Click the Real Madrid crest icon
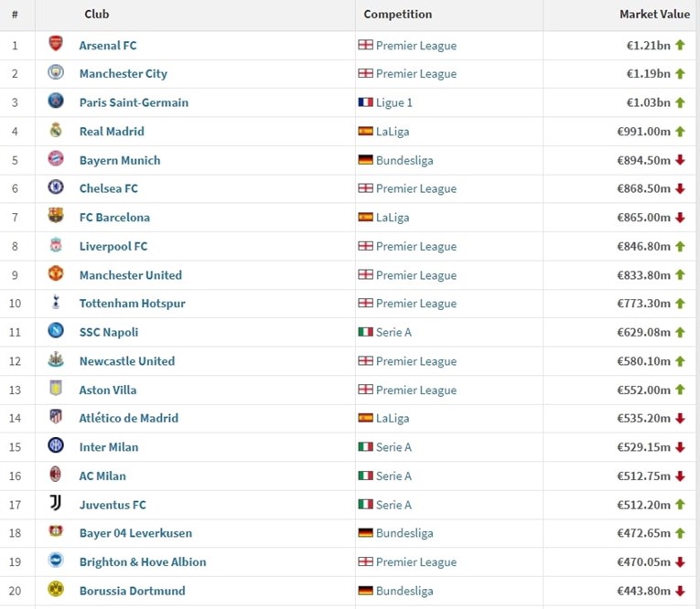Viewport: 700px width, 609px height. [56, 130]
